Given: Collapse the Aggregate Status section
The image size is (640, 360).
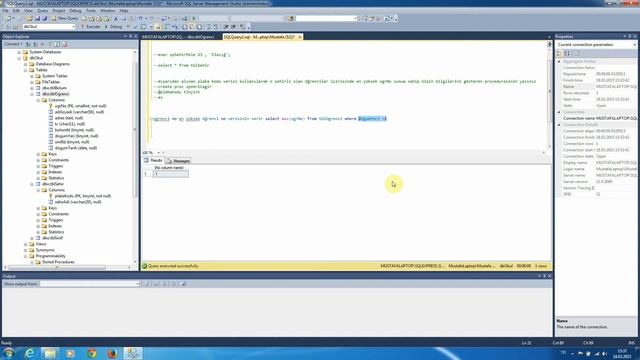Looking at the screenshot, I should 559,62.
